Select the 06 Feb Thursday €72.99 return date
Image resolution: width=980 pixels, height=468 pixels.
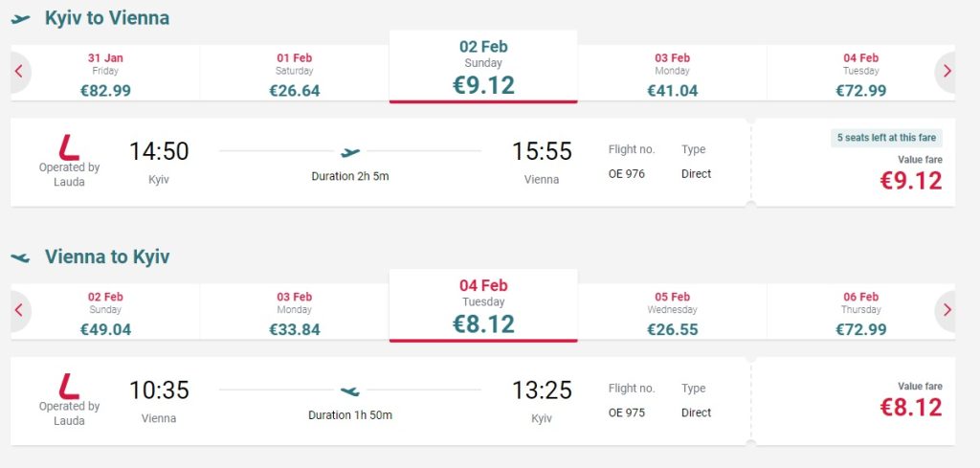860,313
